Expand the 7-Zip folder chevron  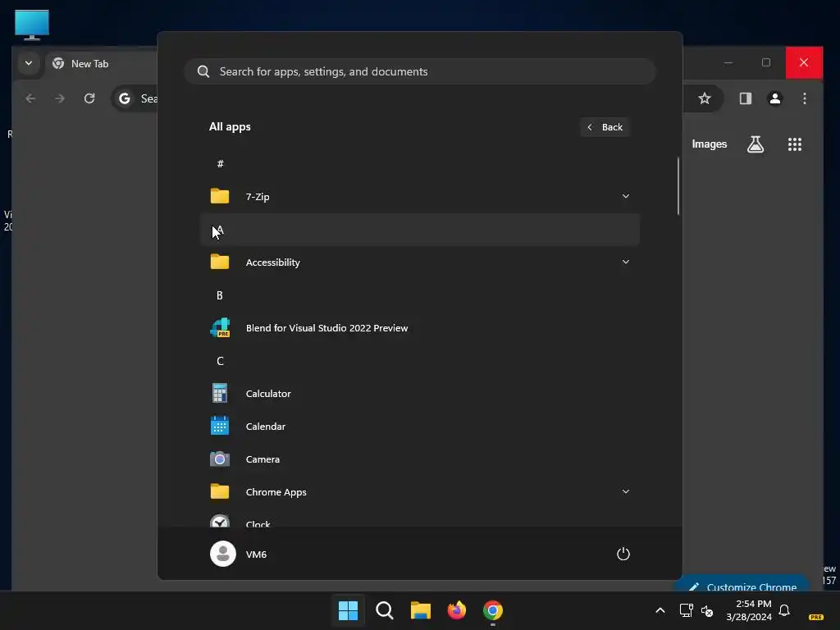[625, 196]
